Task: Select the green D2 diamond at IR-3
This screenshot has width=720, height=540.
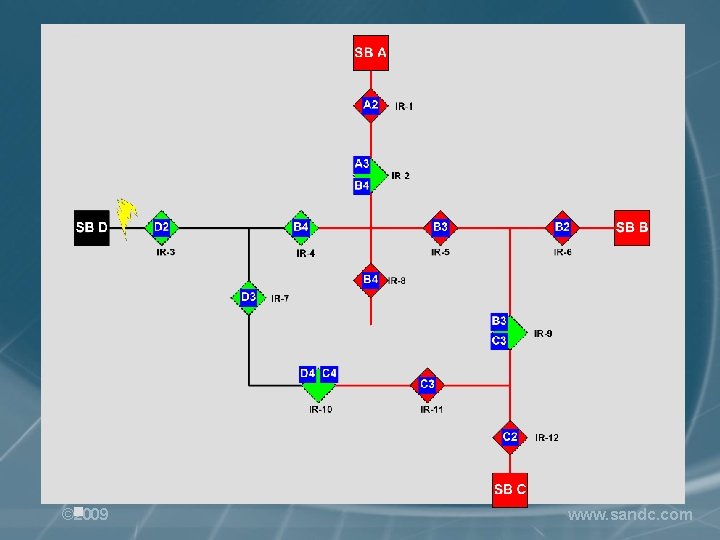Action: pos(162,228)
